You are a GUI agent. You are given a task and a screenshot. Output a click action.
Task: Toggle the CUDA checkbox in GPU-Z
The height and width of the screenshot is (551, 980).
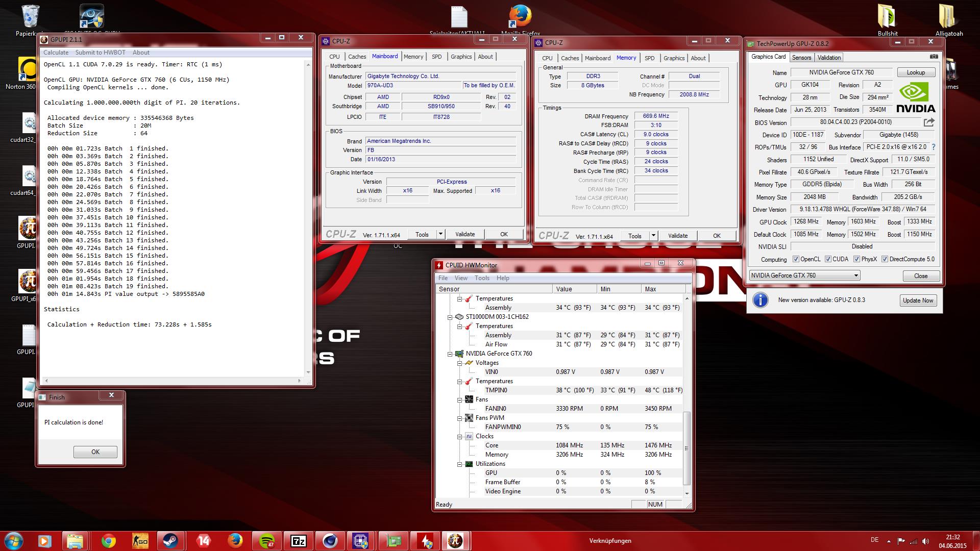coord(828,259)
